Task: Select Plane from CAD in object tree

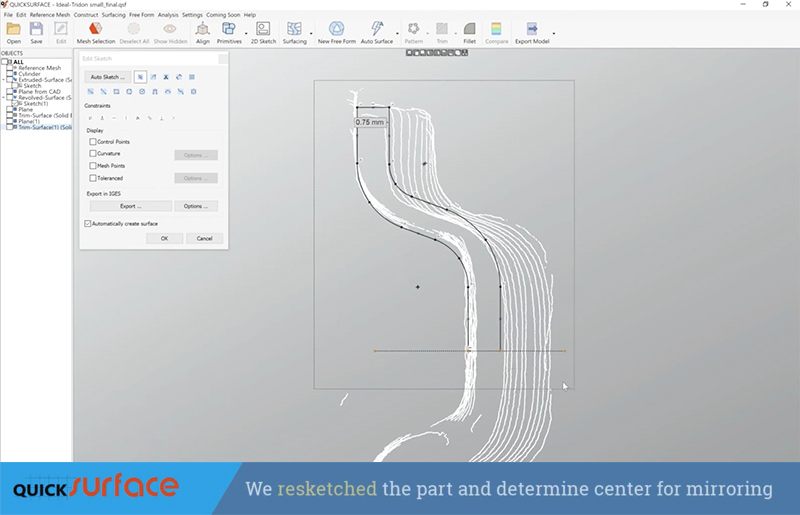Action: [40, 91]
